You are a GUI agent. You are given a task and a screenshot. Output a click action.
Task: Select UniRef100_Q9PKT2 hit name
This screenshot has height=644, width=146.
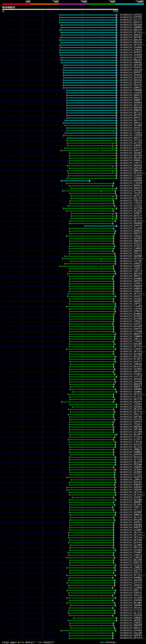point(131,150)
